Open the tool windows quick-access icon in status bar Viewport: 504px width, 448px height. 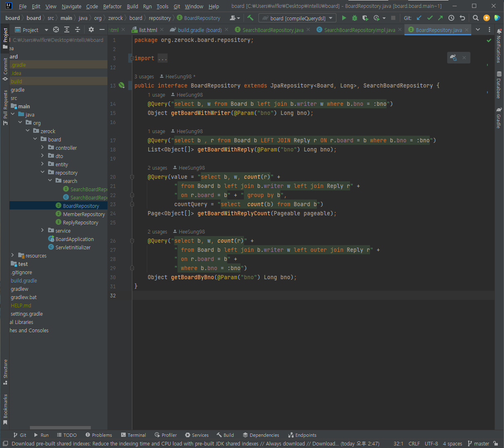5,443
